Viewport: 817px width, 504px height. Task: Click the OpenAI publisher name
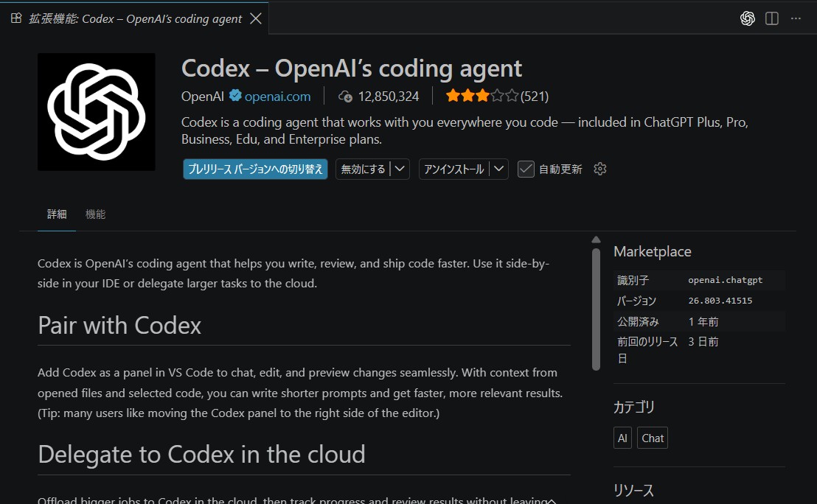(203, 97)
